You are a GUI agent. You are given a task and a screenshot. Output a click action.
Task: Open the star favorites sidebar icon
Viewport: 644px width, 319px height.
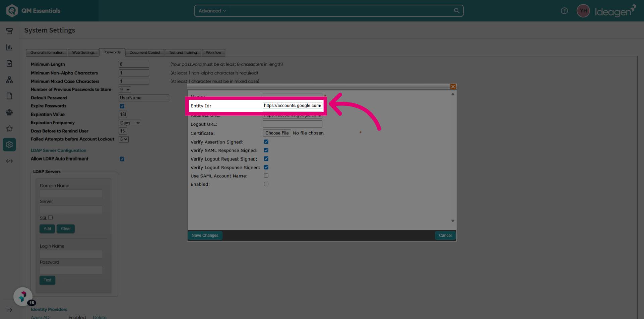pyautogui.click(x=9, y=128)
